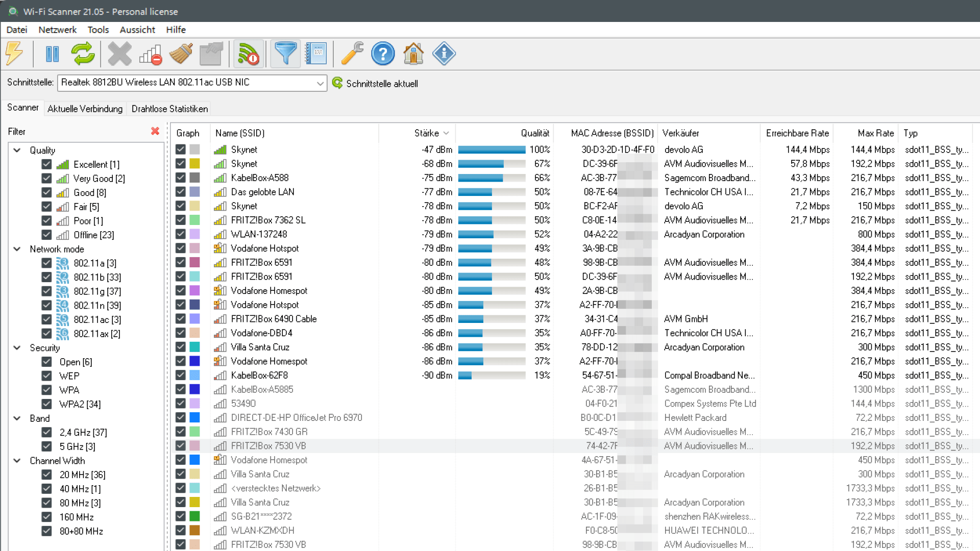
Task: Click the home page house icon
Action: [413, 54]
